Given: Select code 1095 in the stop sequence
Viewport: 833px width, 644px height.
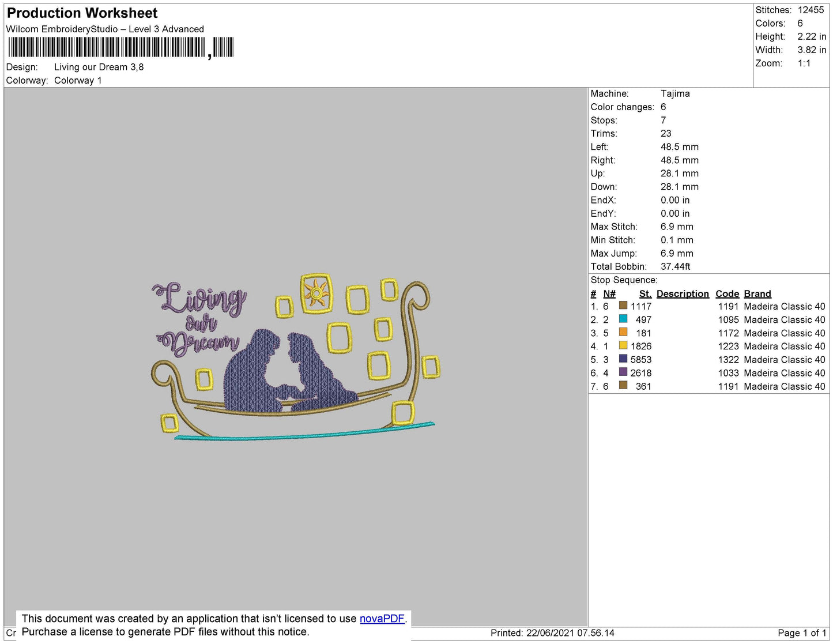Looking at the screenshot, I should tap(728, 319).
